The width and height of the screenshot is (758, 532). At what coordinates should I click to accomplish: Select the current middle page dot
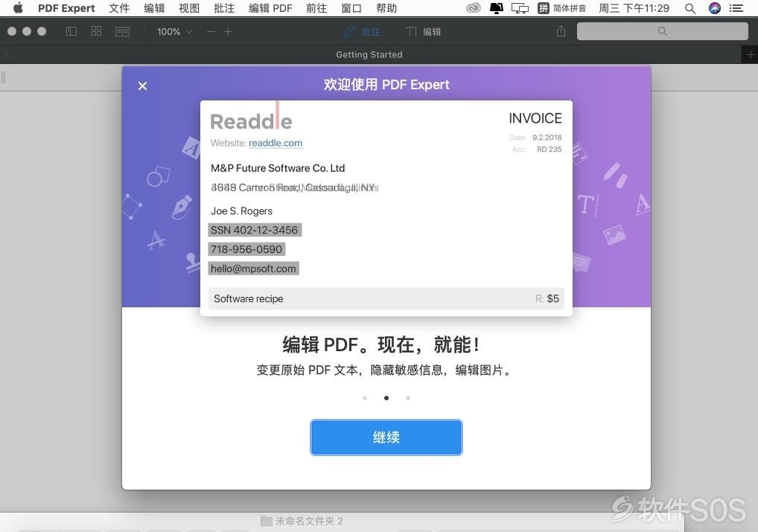pyautogui.click(x=386, y=398)
